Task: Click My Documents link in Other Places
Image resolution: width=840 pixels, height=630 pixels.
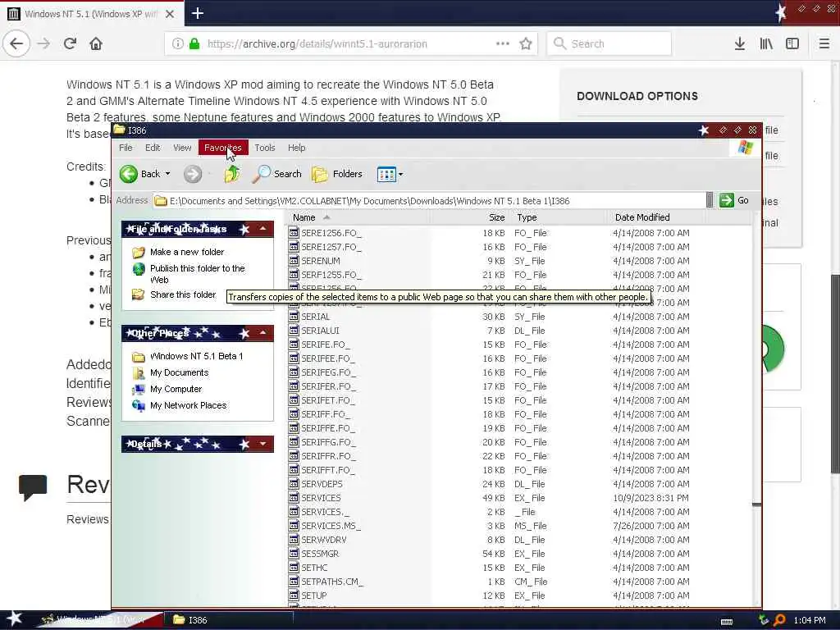Action: tap(179, 373)
